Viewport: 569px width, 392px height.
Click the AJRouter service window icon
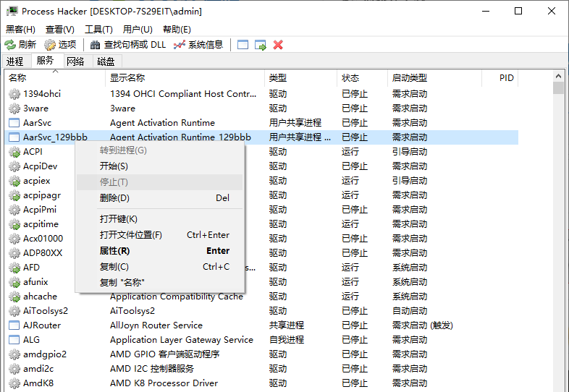[x=14, y=325]
